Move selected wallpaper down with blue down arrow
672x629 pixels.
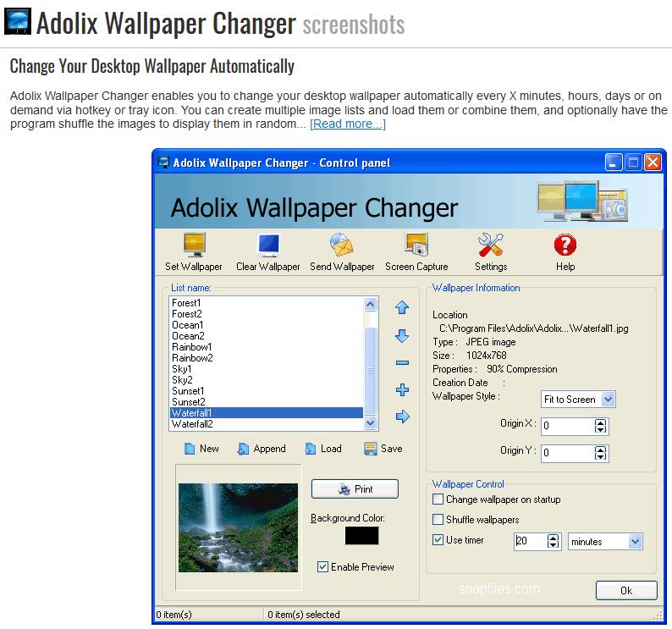point(402,336)
